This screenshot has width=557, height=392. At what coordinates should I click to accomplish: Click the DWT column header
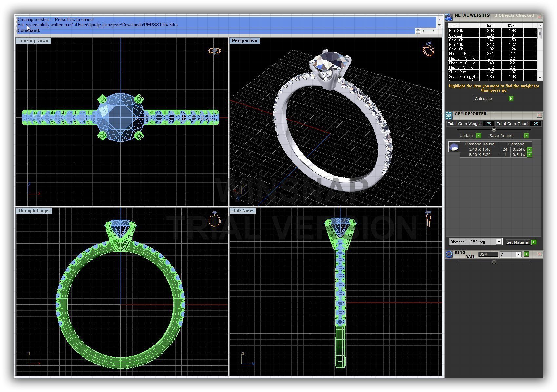(x=512, y=26)
